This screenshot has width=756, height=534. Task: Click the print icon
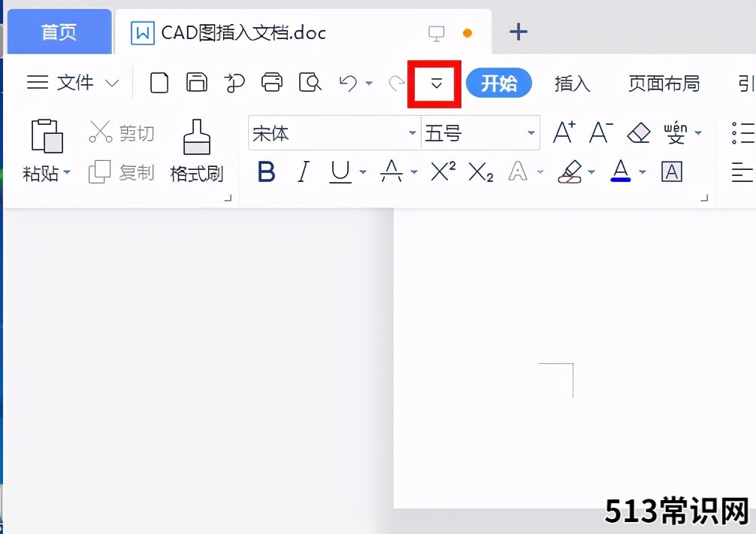pos(272,83)
